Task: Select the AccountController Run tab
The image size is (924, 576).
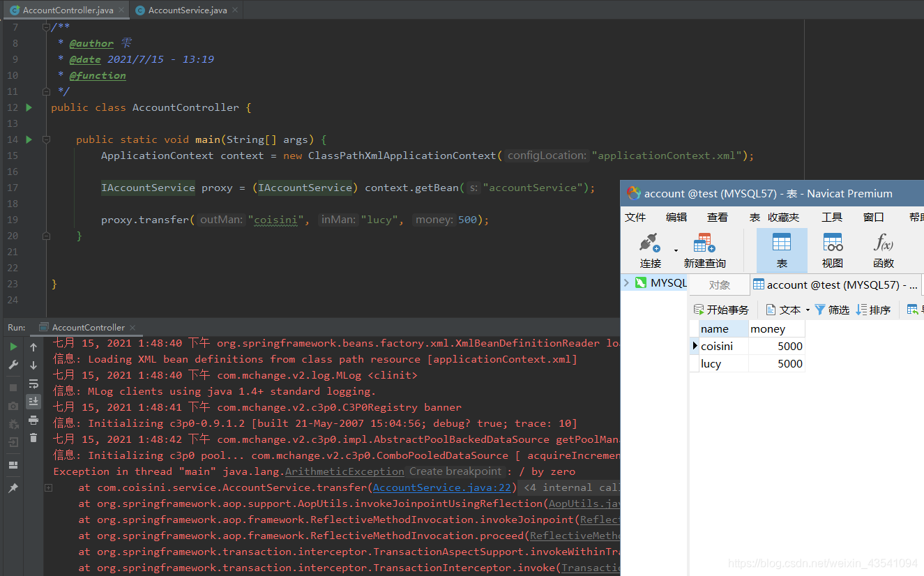Action: pyautogui.click(x=88, y=328)
